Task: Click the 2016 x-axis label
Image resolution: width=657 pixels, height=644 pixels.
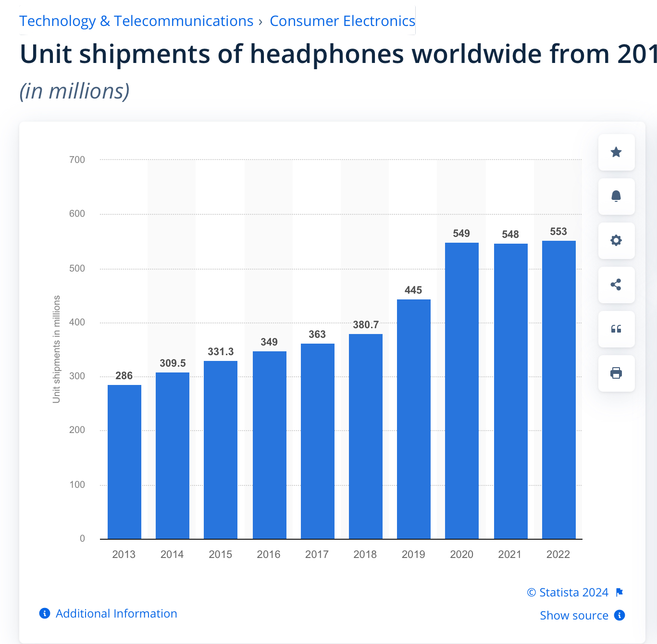Action: [269, 555]
